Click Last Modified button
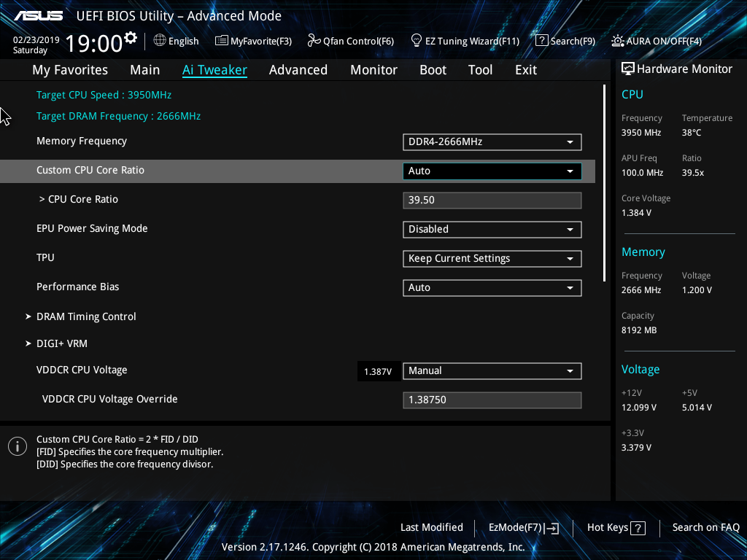Viewport: 747px width, 560px height. click(x=432, y=528)
